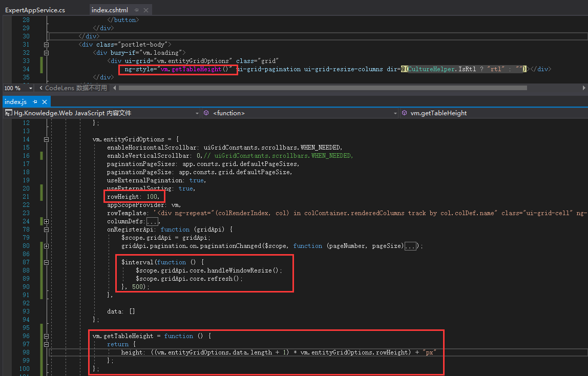Collapse vm.entityGridOptions block on line 14

(47, 139)
